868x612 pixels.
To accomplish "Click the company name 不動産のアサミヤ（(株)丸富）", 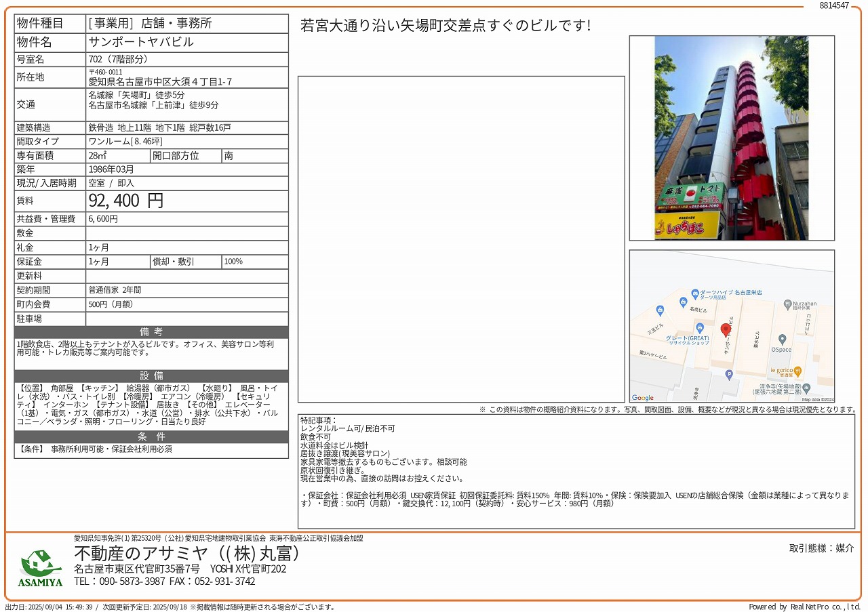I will pos(187,554).
